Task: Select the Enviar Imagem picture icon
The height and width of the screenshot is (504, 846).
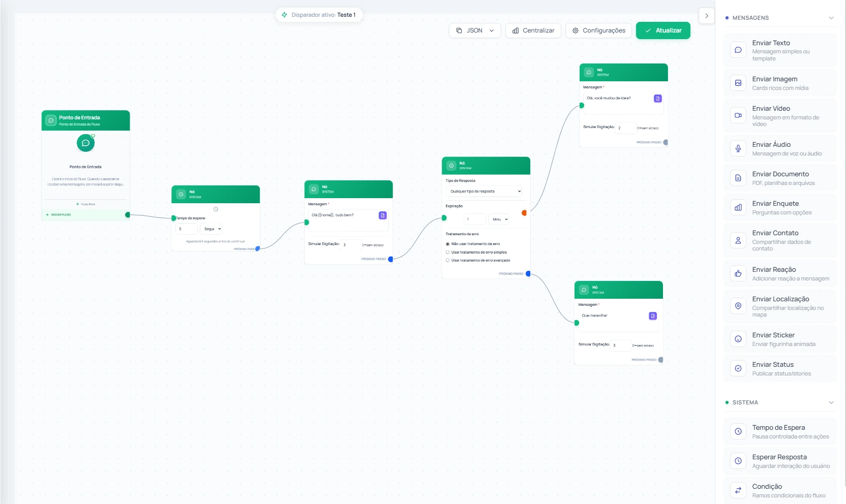Action: pyautogui.click(x=738, y=83)
